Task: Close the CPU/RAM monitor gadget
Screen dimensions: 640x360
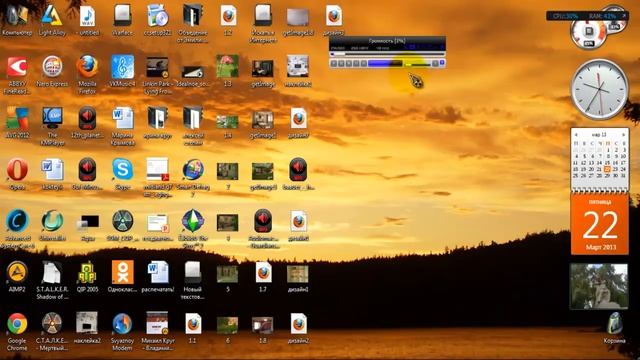Action: (x=624, y=16)
